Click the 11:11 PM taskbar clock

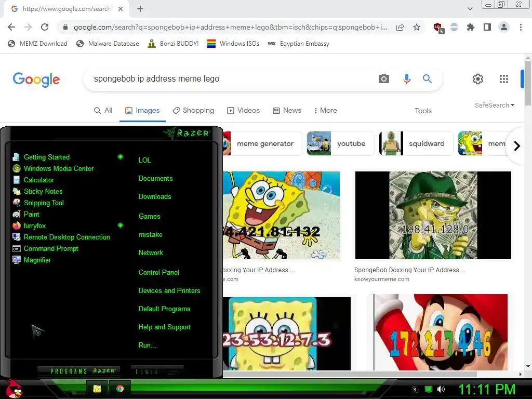487,389
